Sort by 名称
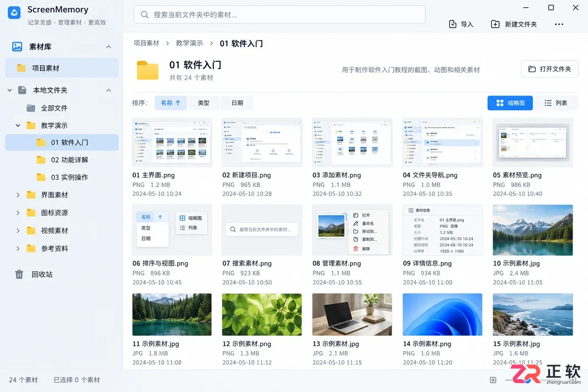 [x=171, y=103]
